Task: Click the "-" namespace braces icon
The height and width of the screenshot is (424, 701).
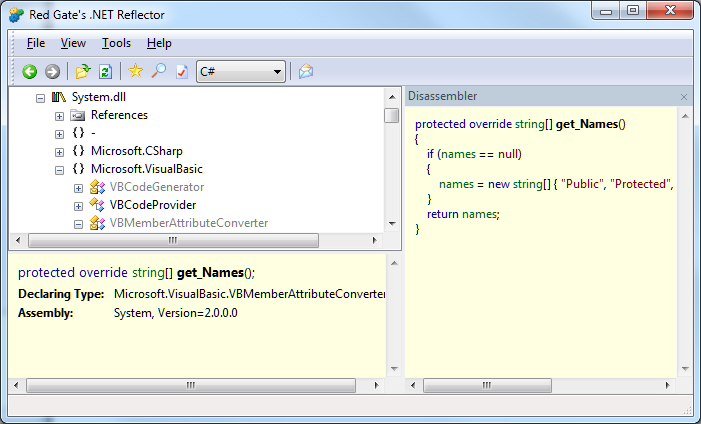Action: [x=78, y=133]
